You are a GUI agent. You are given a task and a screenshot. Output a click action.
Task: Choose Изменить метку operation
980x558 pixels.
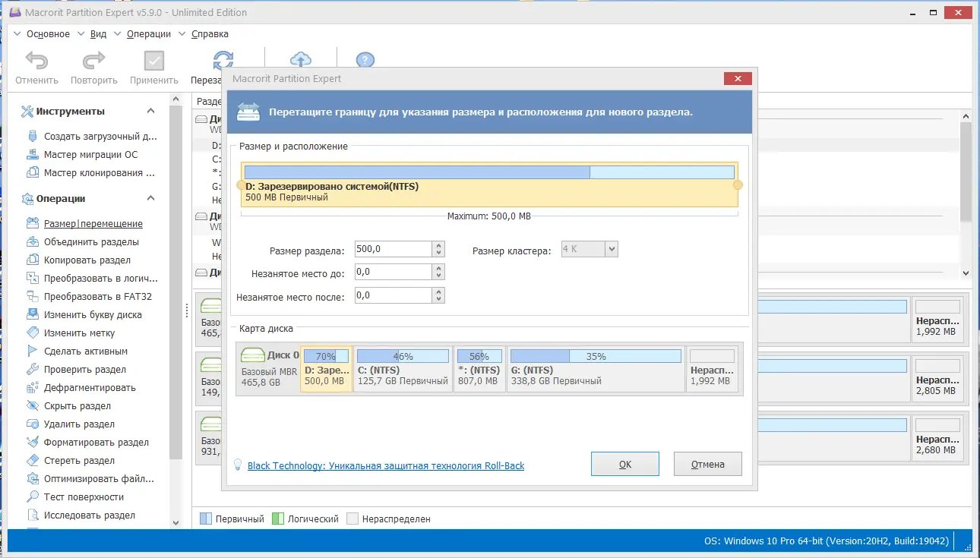click(x=70, y=333)
